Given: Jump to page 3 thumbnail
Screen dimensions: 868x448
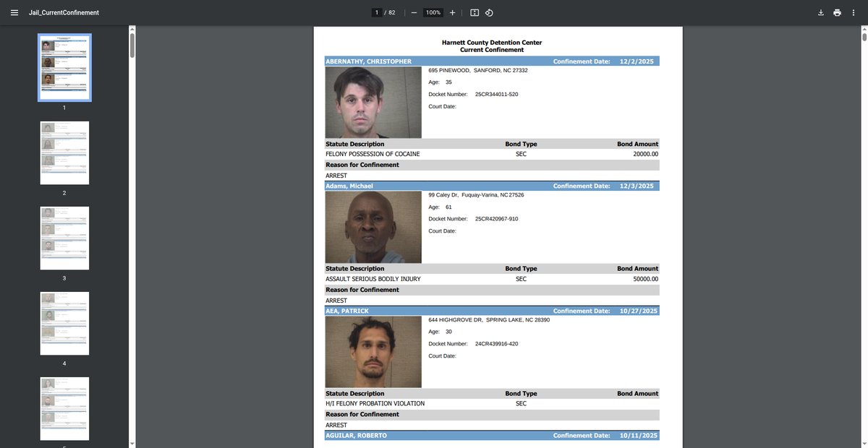Looking at the screenshot, I should pos(64,238).
